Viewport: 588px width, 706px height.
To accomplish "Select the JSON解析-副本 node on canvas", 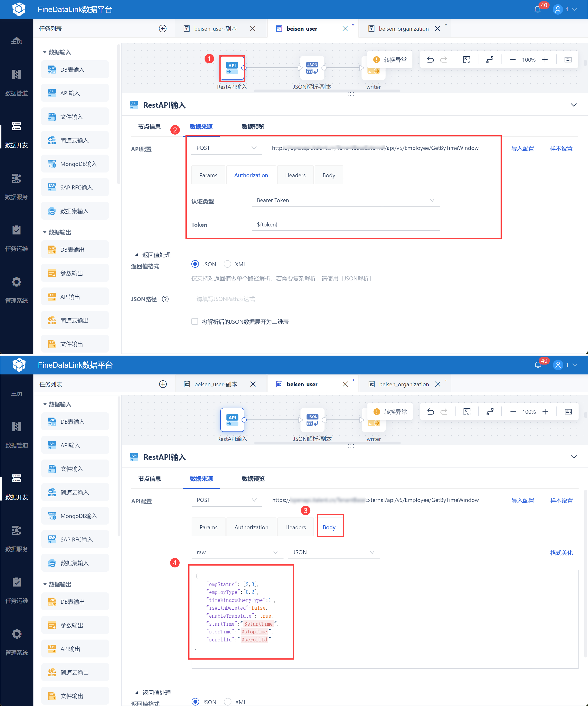I will point(312,68).
